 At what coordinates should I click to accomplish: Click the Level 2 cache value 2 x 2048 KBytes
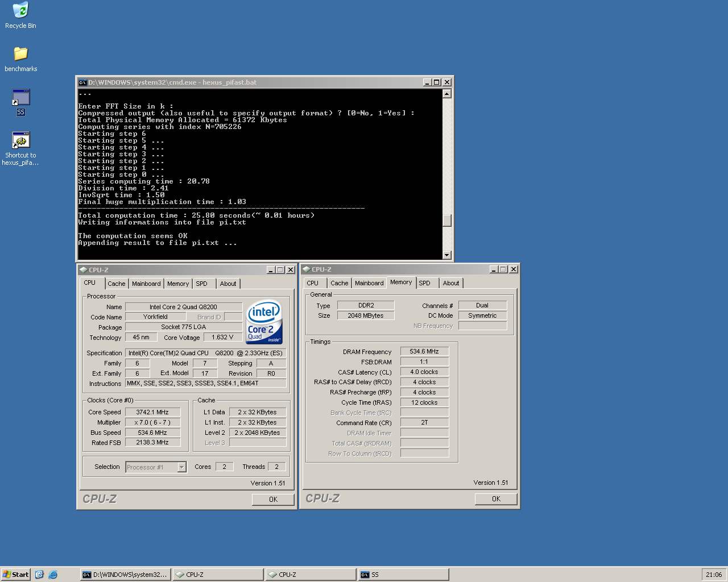click(258, 433)
